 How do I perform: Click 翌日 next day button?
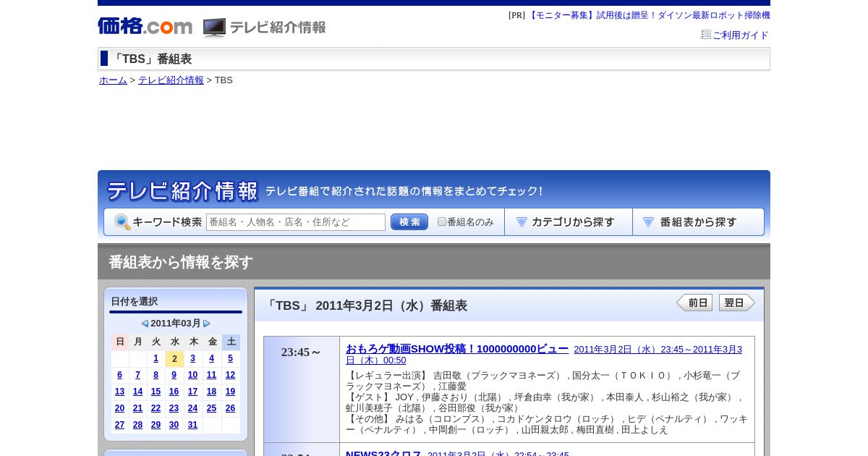click(737, 303)
